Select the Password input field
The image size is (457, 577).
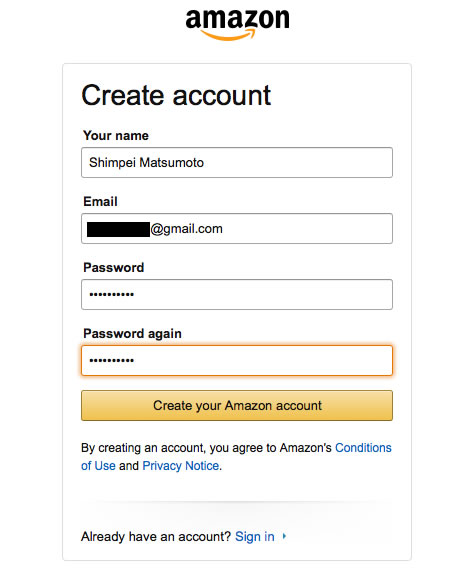pyautogui.click(x=237, y=294)
